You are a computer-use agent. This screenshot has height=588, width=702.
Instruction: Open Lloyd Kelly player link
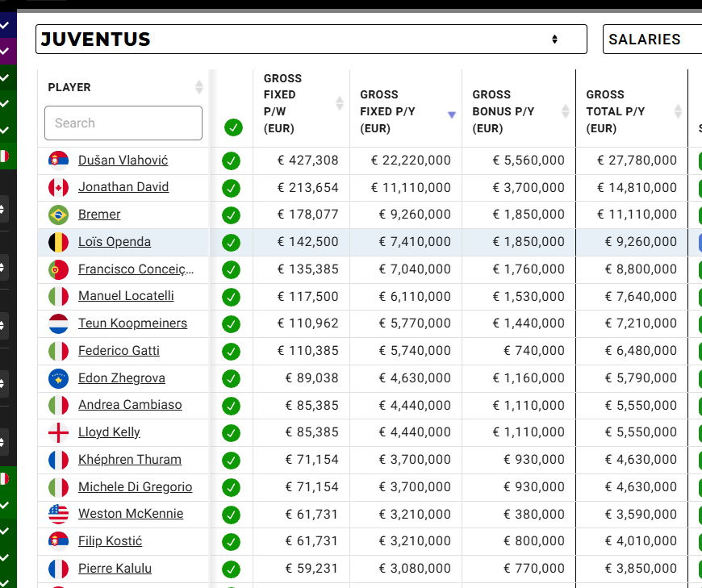[x=109, y=432]
